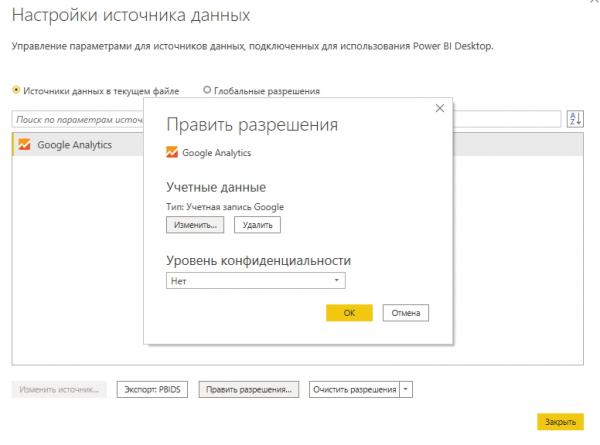Click the Удалить credentials button
Image resolution: width=600 pixels, height=445 pixels.
pos(257,225)
